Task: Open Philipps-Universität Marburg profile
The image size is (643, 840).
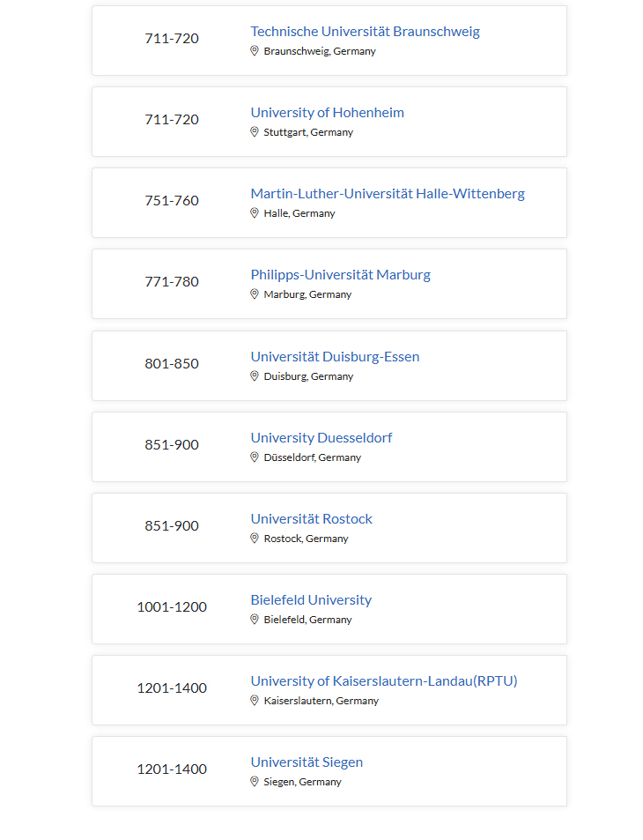Action: pos(340,275)
